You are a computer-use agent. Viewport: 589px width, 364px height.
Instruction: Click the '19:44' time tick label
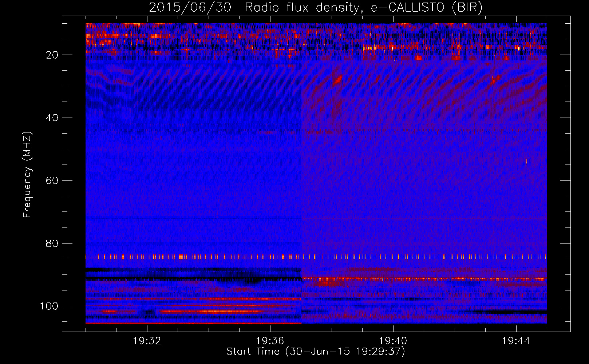(516, 341)
